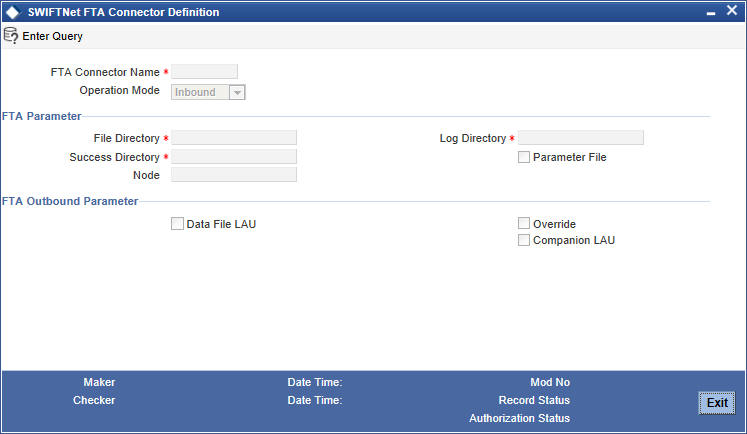Click the Authorization Status footer label

pos(519,418)
